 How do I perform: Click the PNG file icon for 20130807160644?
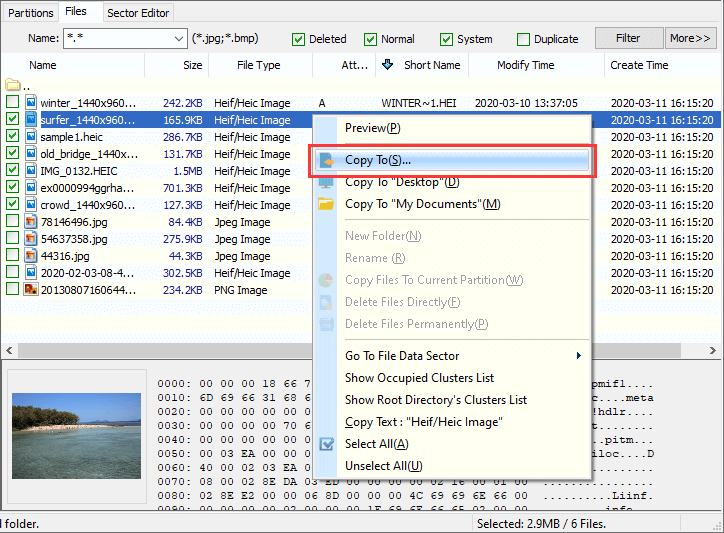click(x=30, y=290)
